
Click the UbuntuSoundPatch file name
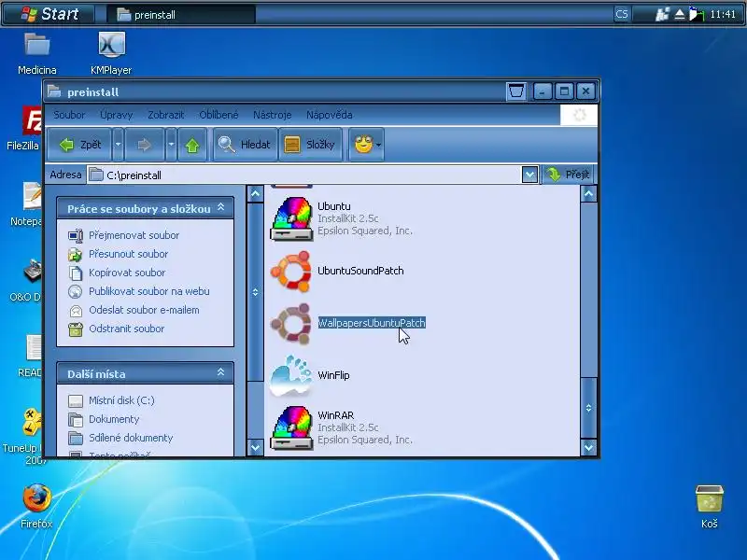tap(360, 271)
